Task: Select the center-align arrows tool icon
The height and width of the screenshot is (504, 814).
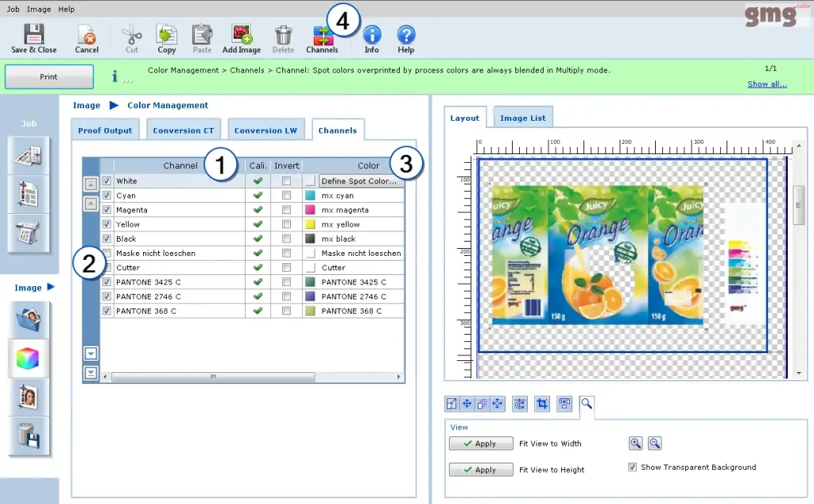Action: 498,404
